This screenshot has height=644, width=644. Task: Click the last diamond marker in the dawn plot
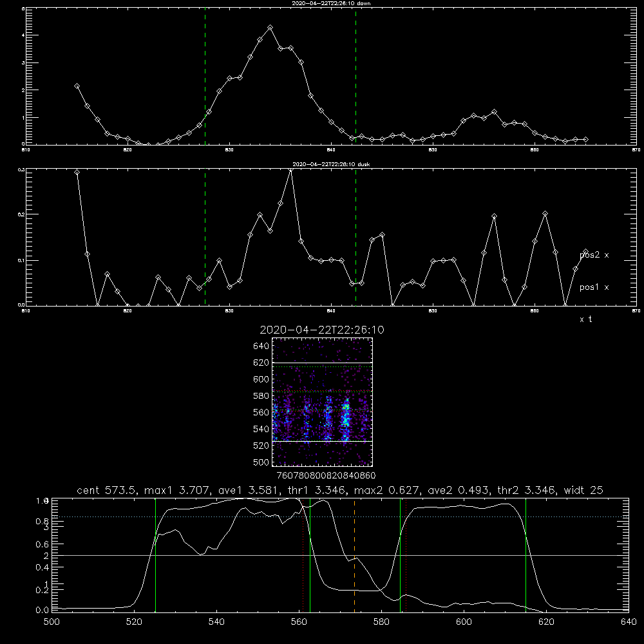tap(585, 140)
